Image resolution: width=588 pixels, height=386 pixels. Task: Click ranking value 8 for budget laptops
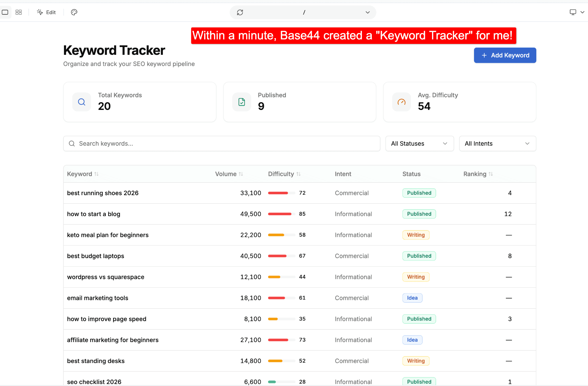click(510, 256)
